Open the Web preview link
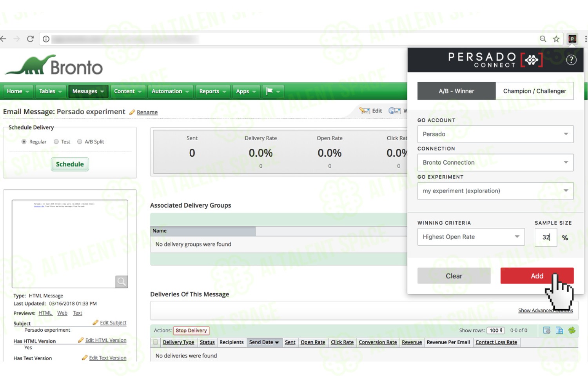This screenshot has height=392, width=588. click(x=62, y=313)
